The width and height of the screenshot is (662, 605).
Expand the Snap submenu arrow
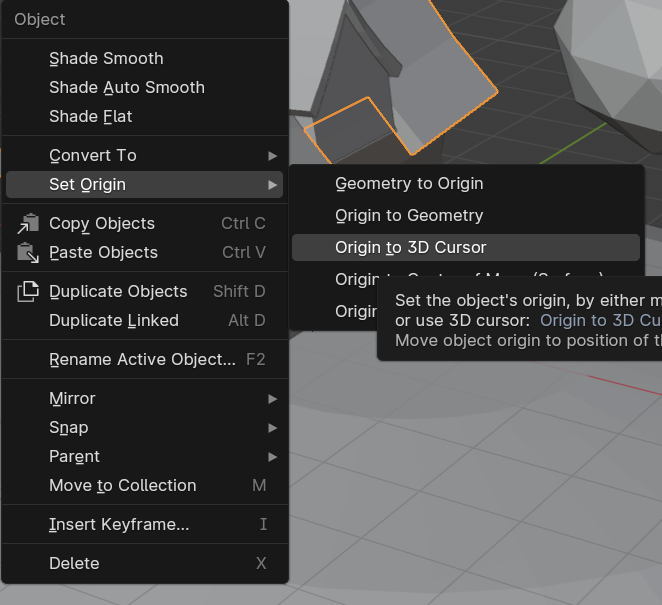coord(273,428)
